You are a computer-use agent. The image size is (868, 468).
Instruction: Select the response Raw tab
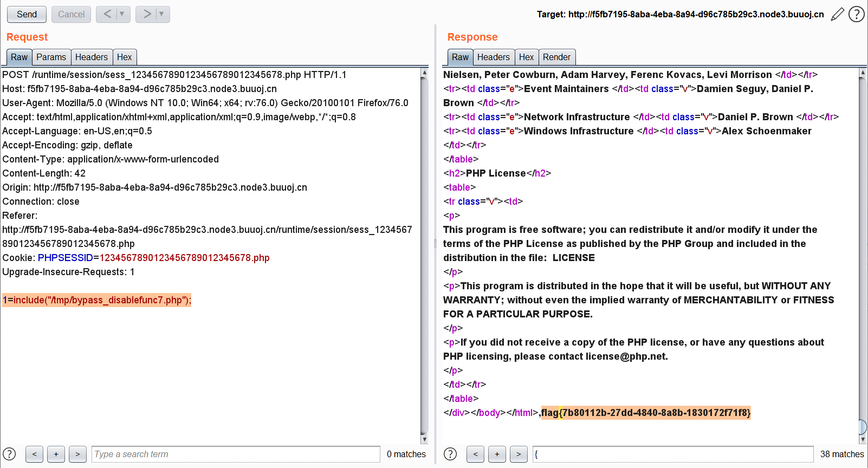click(460, 57)
